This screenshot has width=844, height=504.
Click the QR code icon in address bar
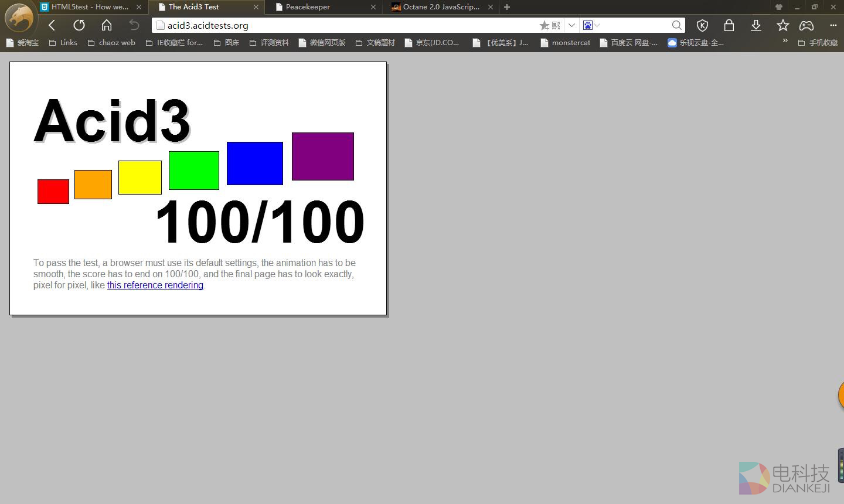coord(556,25)
